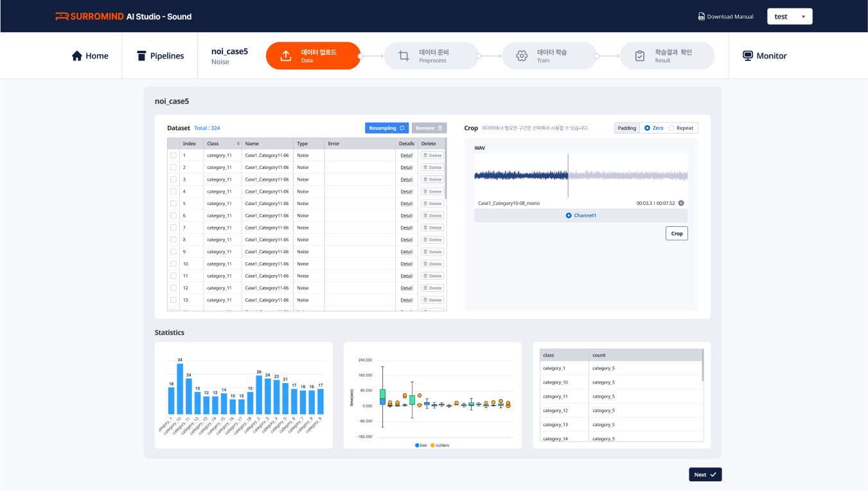Viewport: 868px width, 491px height.
Task: Pause the waveform audio playback
Action: pyautogui.click(x=681, y=203)
